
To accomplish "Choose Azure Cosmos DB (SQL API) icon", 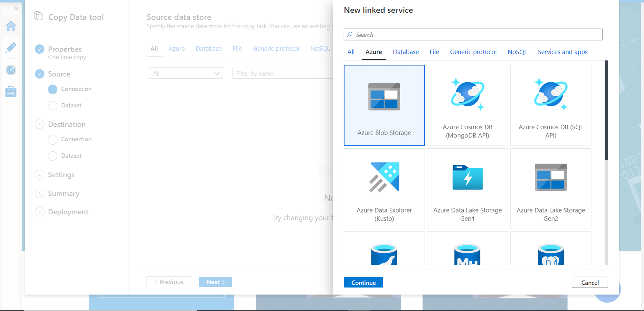I will coord(551,94).
